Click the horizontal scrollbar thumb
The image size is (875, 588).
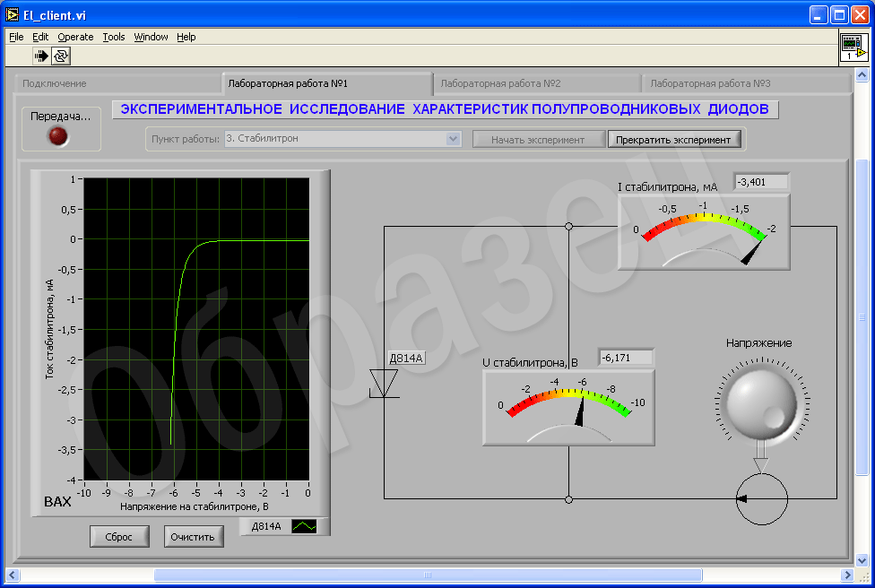click(428, 575)
